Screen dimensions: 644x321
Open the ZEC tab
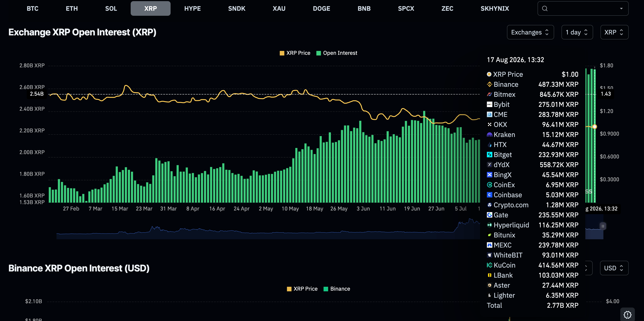[447, 8]
